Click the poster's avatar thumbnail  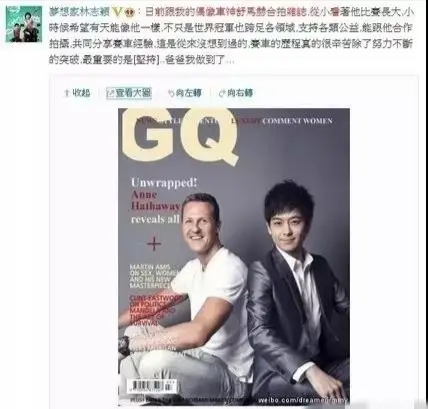pyautogui.click(x=24, y=24)
